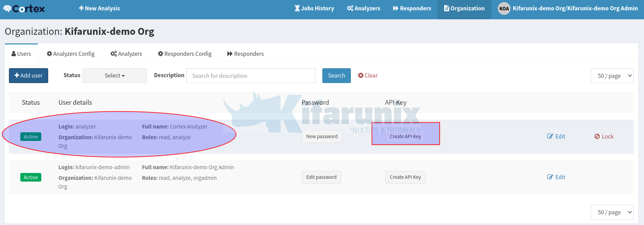Select text 'Full name: Cortex Analyzer'

point(175,126)
